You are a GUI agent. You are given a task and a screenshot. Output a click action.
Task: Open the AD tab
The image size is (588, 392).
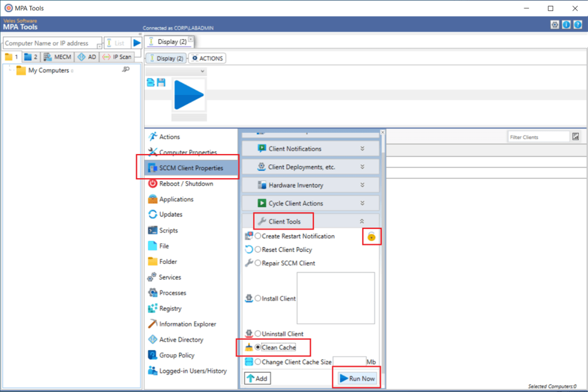click(87, 57)
